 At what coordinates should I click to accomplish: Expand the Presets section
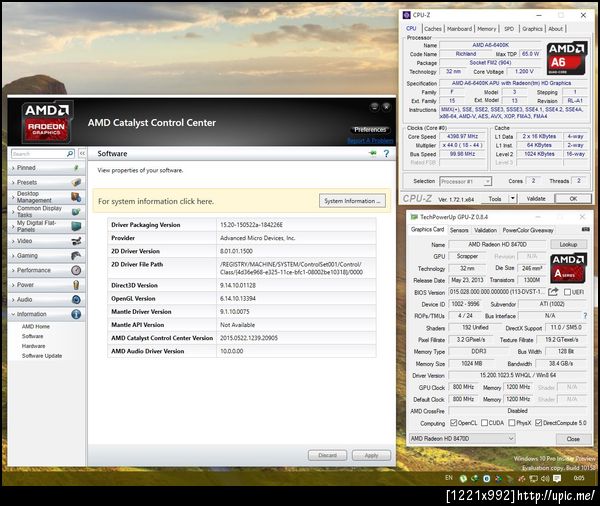coord(13,183)
